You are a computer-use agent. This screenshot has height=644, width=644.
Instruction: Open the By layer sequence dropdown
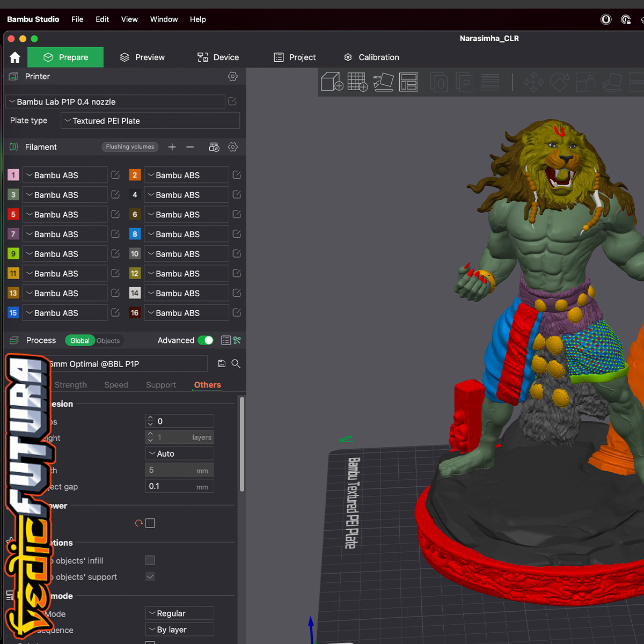click(x=179, y=630)
